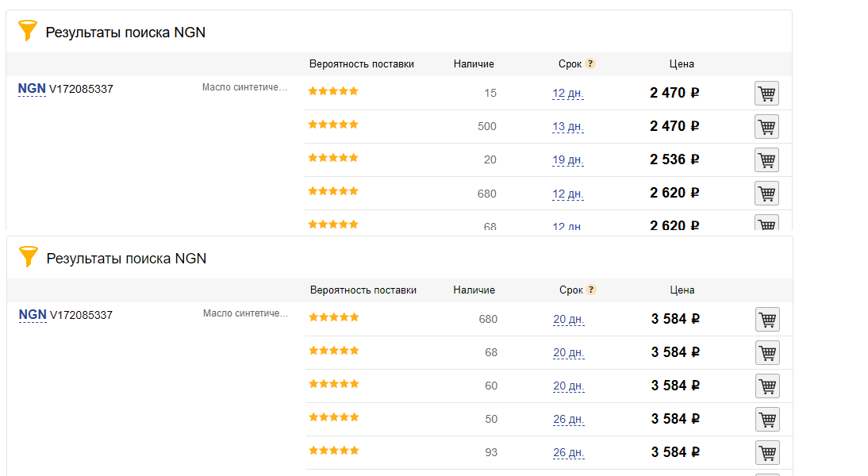
Task: Click the Срок header label above the 3 584 ₽ offers
Action: [570, 290]
